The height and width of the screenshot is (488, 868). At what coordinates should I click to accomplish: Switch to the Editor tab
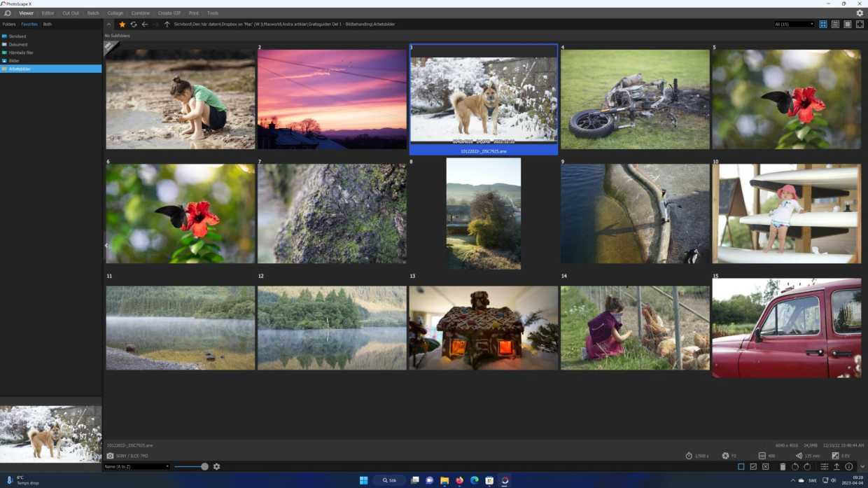(x=48, y=13)
